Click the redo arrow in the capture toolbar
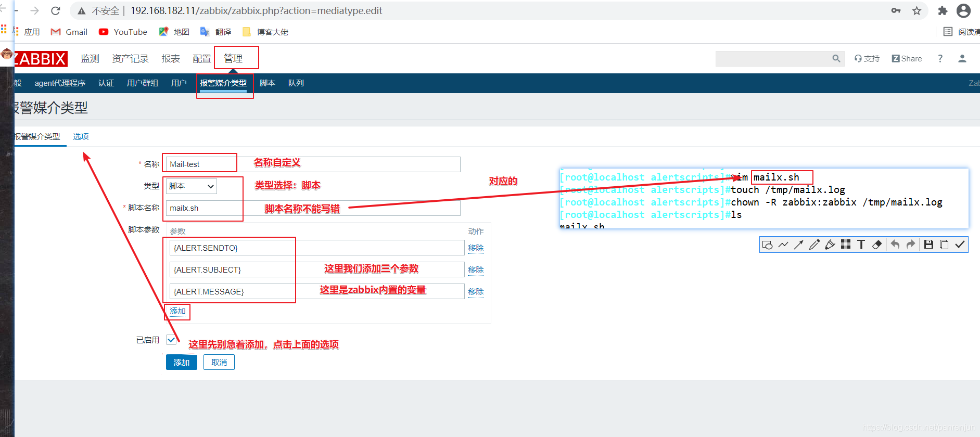 click(x=911, y=245)
